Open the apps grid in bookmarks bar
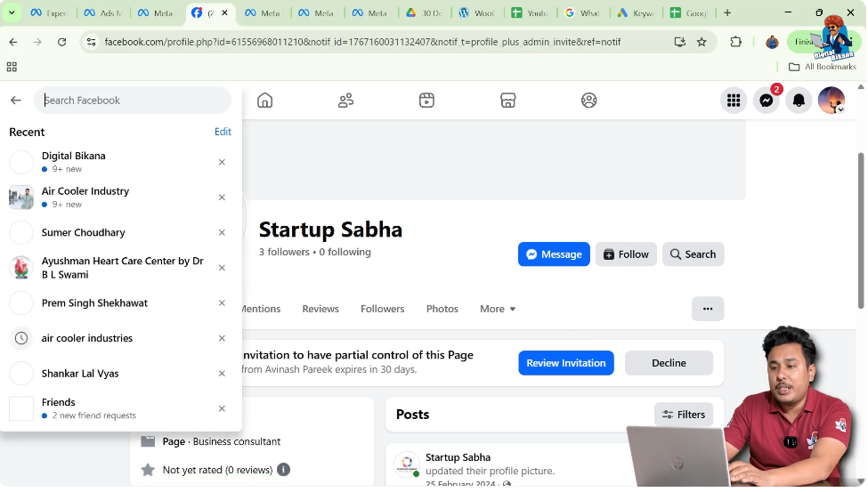This screenshot has height=492, width=868. 12,67
